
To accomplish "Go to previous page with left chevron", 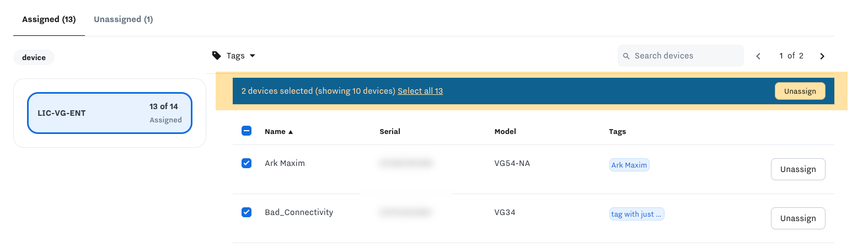I will pos(758,56).
